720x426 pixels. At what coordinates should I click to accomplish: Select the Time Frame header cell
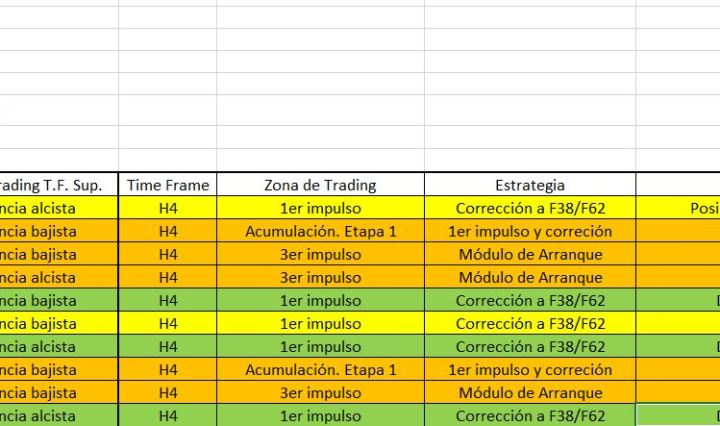pyautogui.click(x=168, y=185)
